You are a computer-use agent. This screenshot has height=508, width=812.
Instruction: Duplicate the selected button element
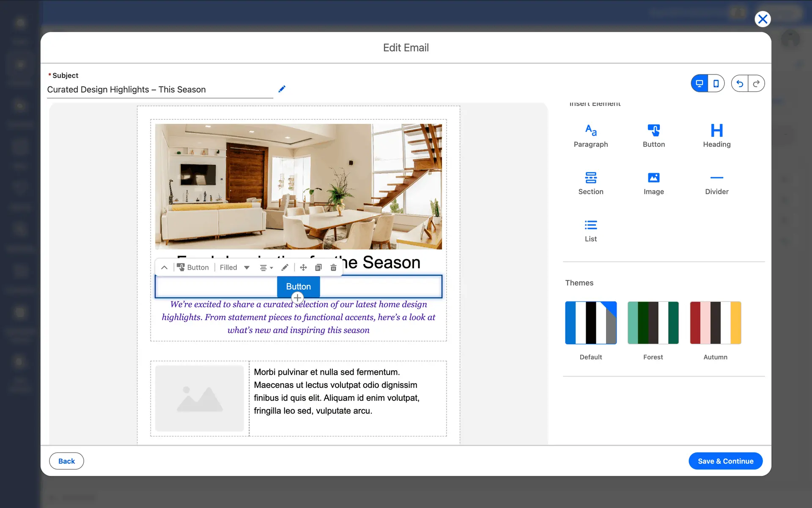[x=318, y=268]
